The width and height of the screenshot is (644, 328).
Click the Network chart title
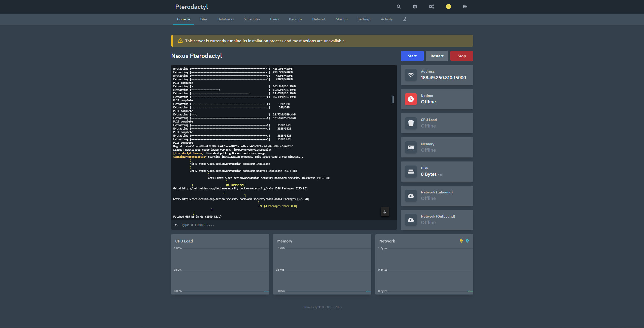click(x=387, y=241)
